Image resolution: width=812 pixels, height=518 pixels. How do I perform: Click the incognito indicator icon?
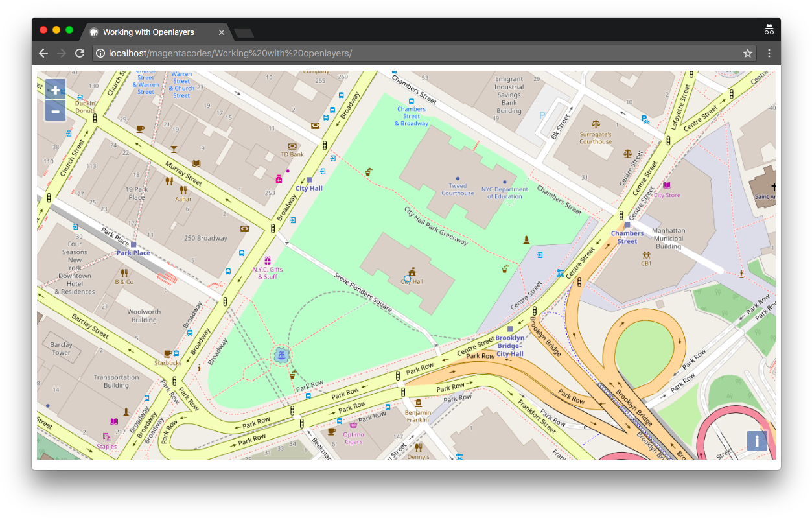click(769, 29)
